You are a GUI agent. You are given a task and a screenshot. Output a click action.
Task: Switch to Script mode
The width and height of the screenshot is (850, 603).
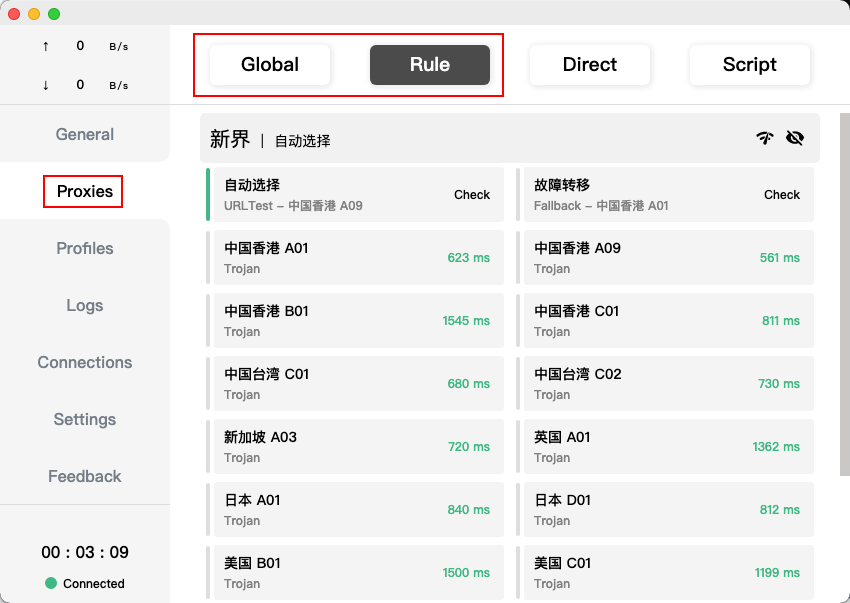point(750,65)
